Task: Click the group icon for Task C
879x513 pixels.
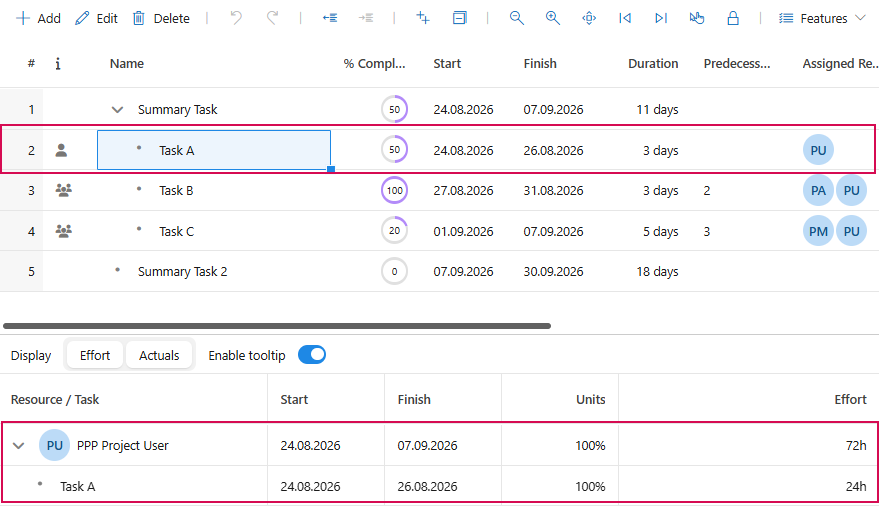Action: point(63,231)
